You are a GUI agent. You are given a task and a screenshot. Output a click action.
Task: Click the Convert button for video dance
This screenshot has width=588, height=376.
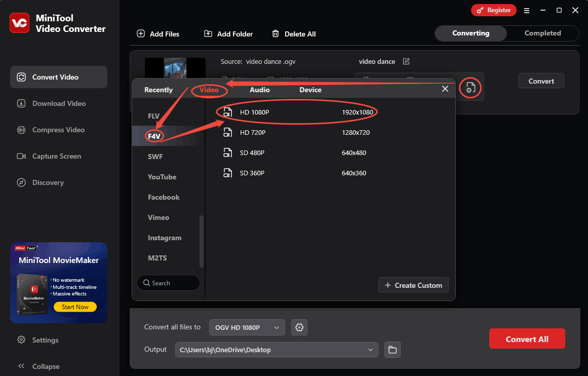(x=541, y=81)
